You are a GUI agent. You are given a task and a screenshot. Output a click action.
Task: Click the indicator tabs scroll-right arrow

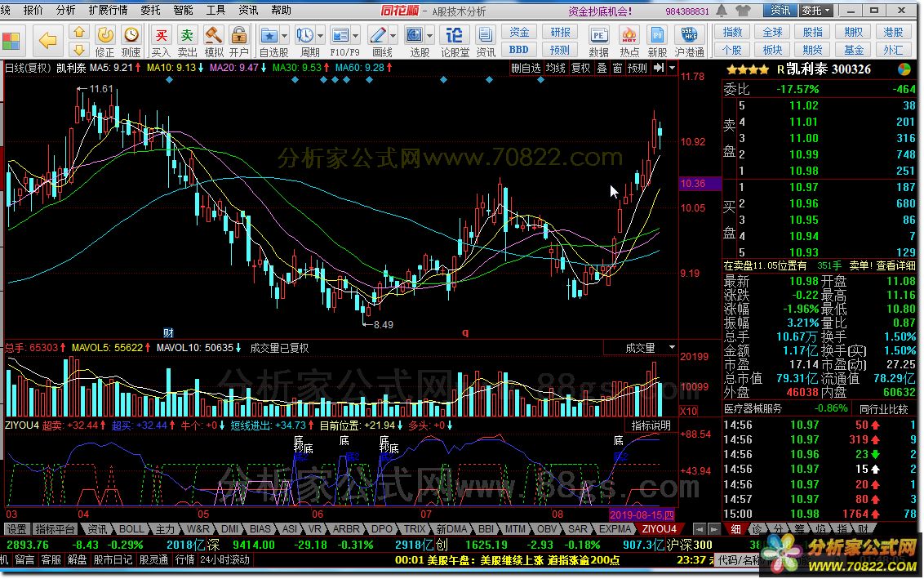pyautogui.click(x=713, y=529)
